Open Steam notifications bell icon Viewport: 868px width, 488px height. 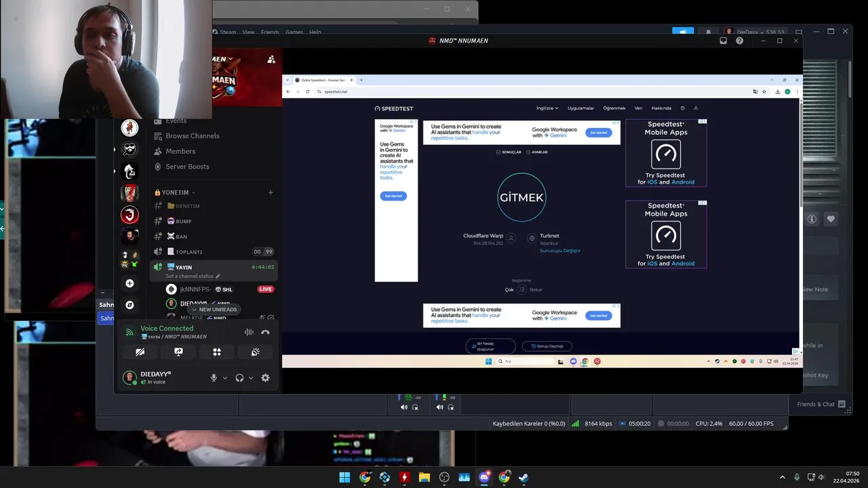coord(708,32)
